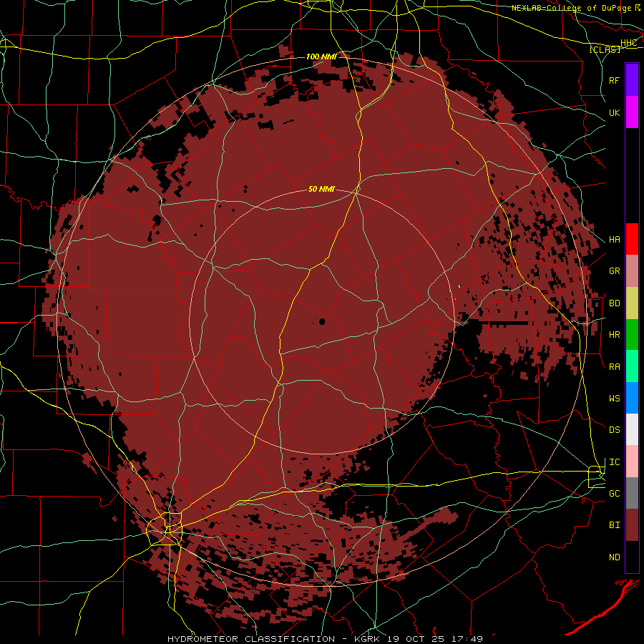Click the BD legend label

click(x=615, y=303)
